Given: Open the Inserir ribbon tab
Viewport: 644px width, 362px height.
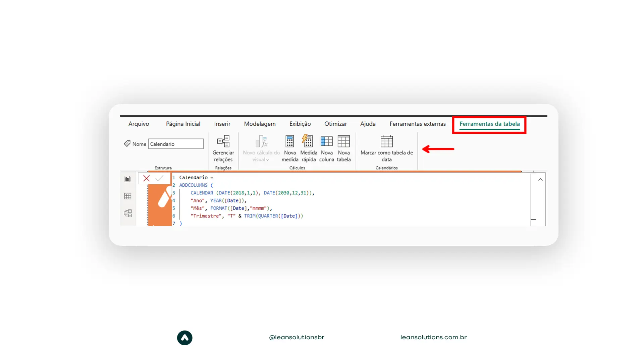Looking at the screenshot, I should [222, 124].
